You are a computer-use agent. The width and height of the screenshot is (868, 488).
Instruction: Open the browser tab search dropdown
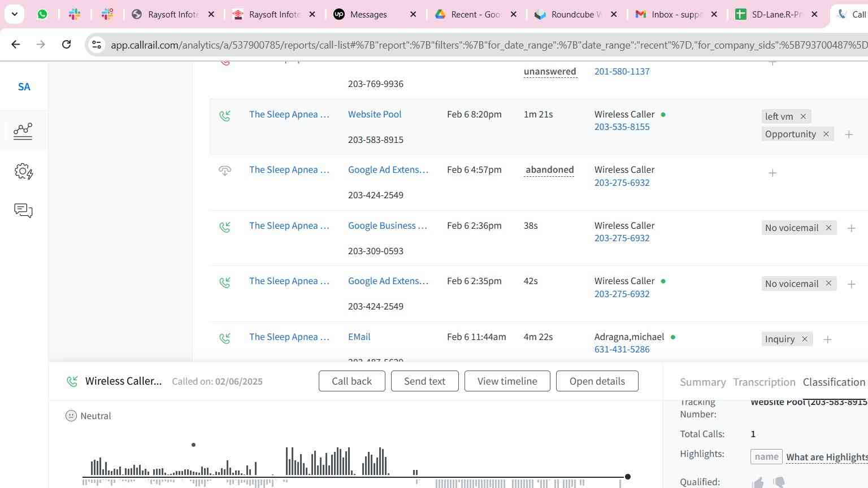pyautogui.click(x=14, y=14)
